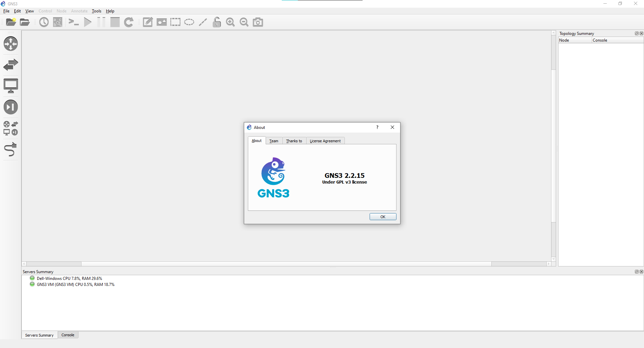The height and width of the screenshot is (348, 644).
Task: Take a screenshot of the topology
Action: click(x=258, y=22)
